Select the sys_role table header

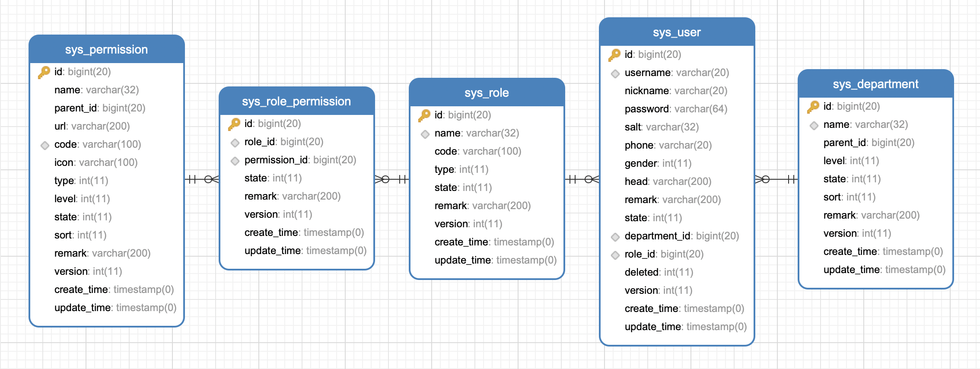click(x=487, y=92)
